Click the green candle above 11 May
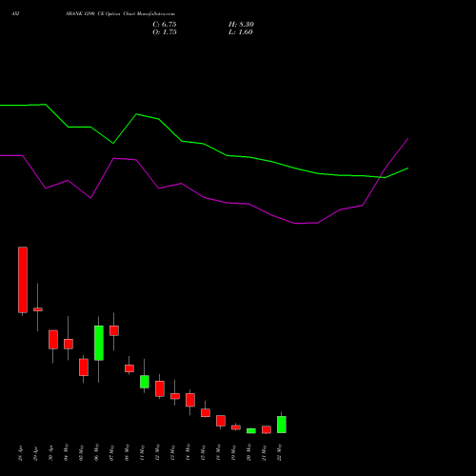Screen dimensions: 476x476 (x=145, y=382)
